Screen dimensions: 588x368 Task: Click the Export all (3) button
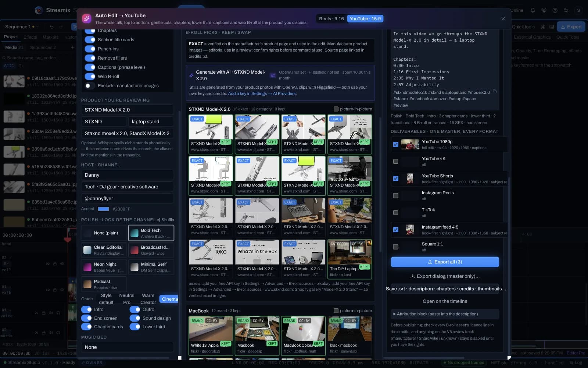tap(445, 262)
